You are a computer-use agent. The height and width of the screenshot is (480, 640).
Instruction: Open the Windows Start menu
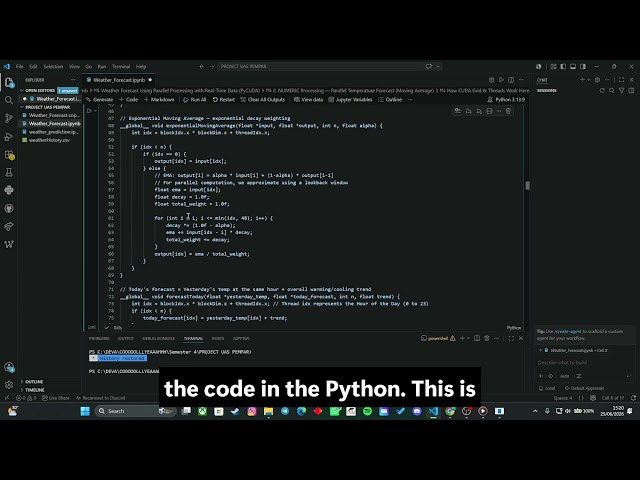click(x=85, y=411)
